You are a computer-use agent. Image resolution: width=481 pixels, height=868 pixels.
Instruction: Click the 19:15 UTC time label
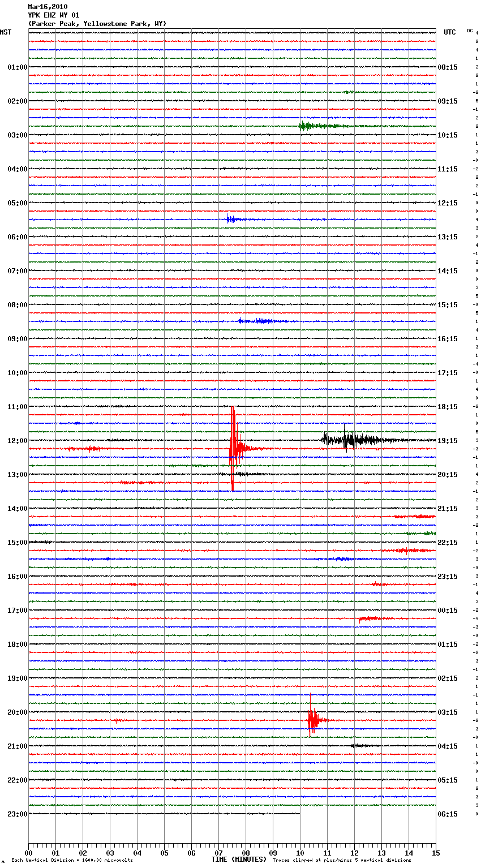tap(448, 441)
